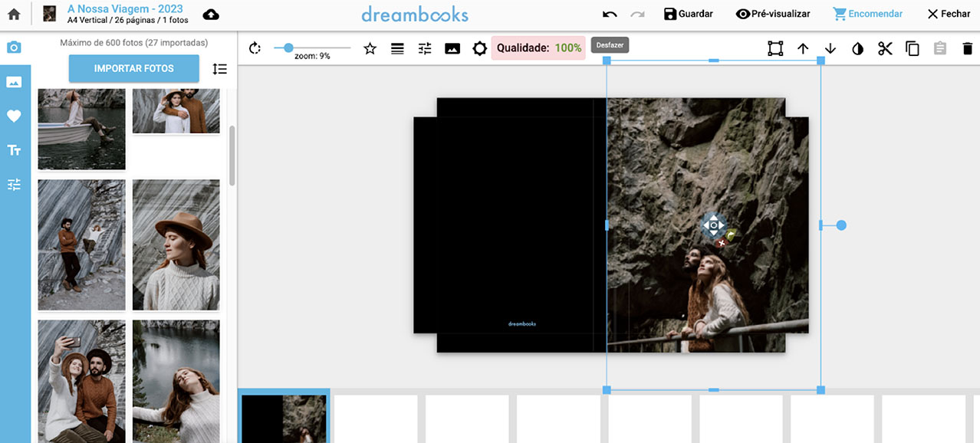
Task: Click the star favorites icon in toolbar
Action: pos(370,48)
